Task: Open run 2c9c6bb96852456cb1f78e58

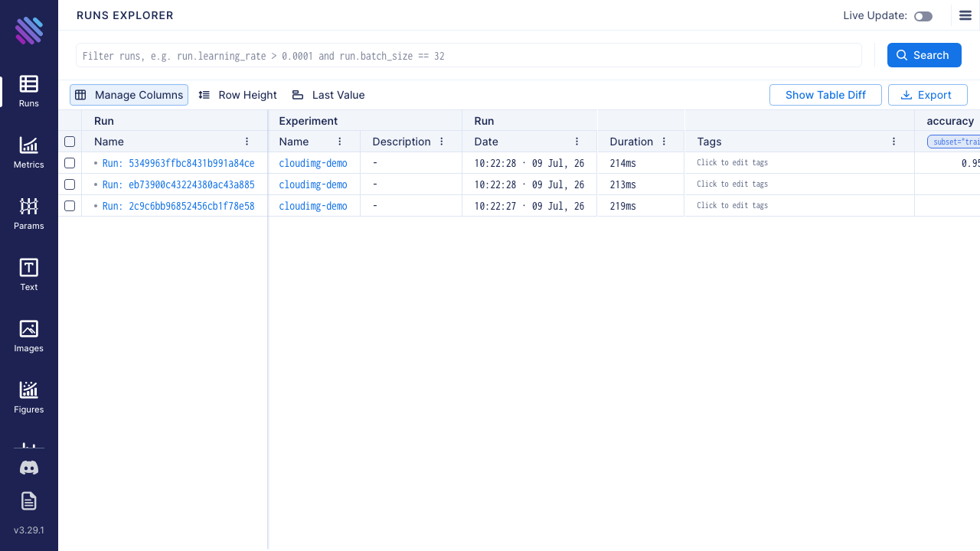Action: 178,206
